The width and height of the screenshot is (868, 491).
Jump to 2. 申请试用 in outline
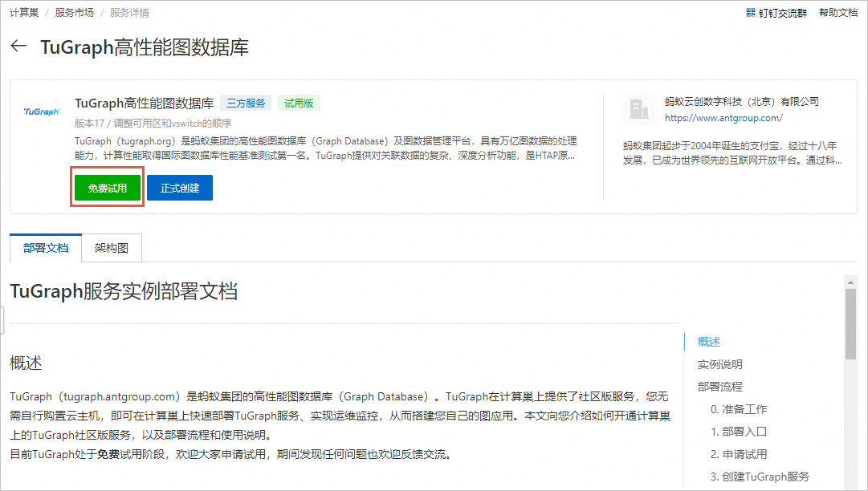pyautogui.click(x=739, y=454)
